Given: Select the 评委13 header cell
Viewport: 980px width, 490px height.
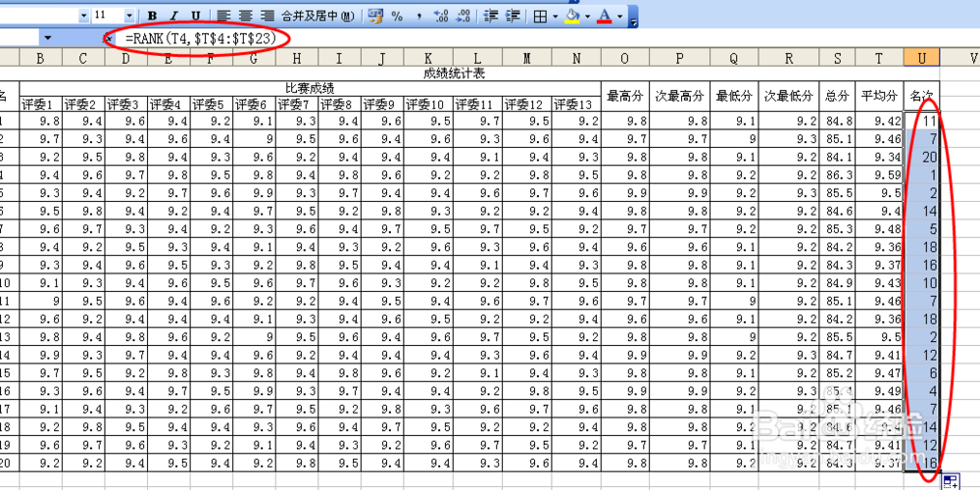Looking at the screenshot, I should [x=575, y=103].
